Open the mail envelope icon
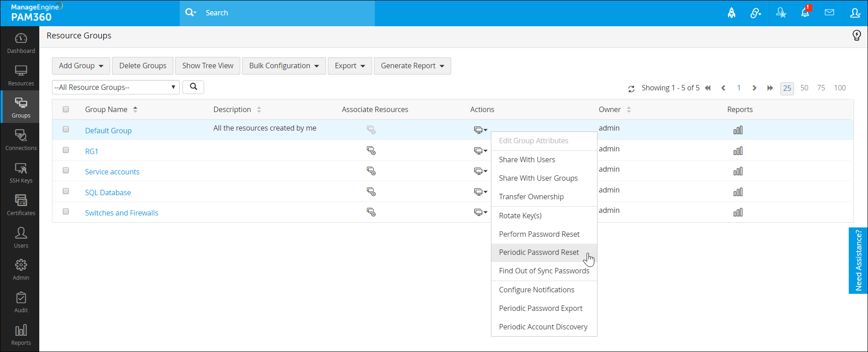The width and height of the screenshot is (868, 352). 829,13
